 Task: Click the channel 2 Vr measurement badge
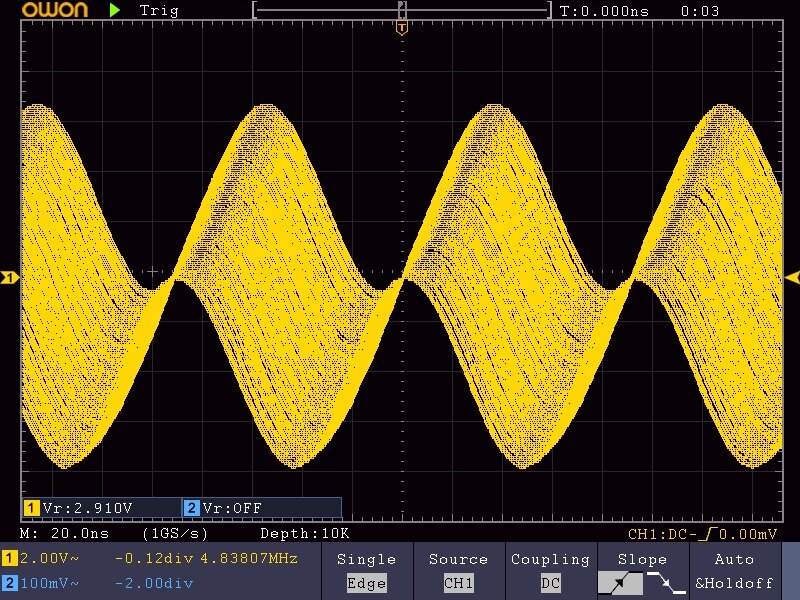click(x=191, y=508)
